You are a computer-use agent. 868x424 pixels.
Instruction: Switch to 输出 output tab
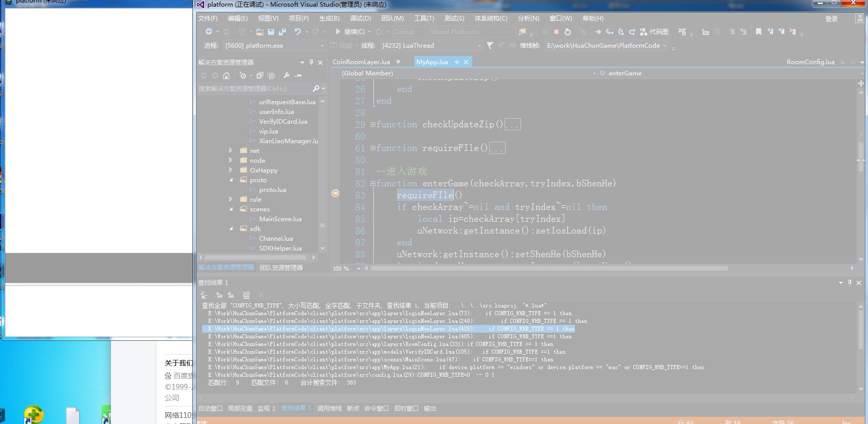coord(430,409)
